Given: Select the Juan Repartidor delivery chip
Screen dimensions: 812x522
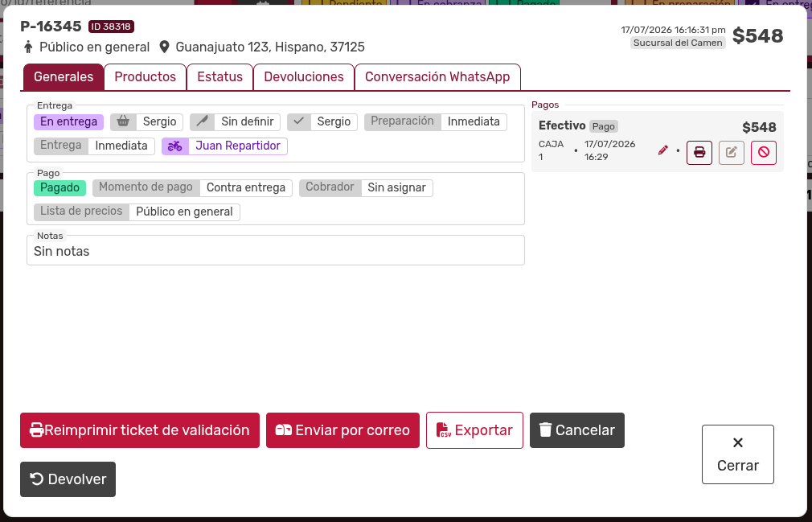Looking at the screenshot, I should pyautogui.click(x=225, y=146).
